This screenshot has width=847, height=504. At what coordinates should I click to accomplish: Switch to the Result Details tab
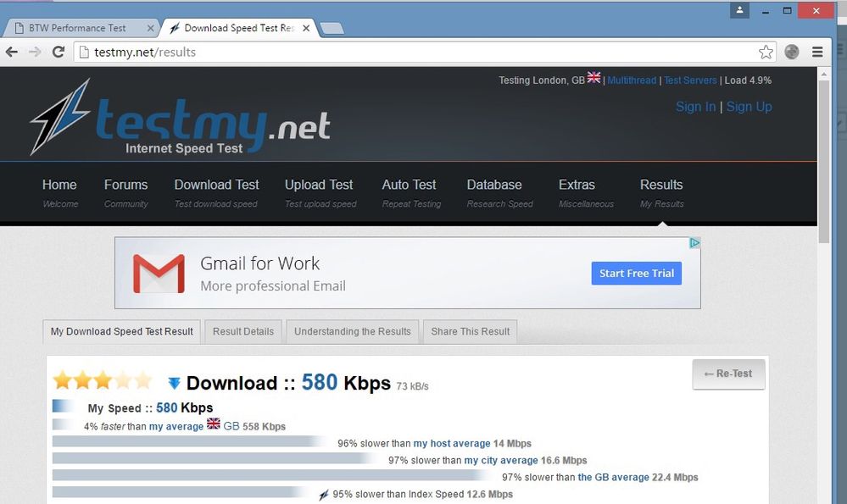[243, 331]
